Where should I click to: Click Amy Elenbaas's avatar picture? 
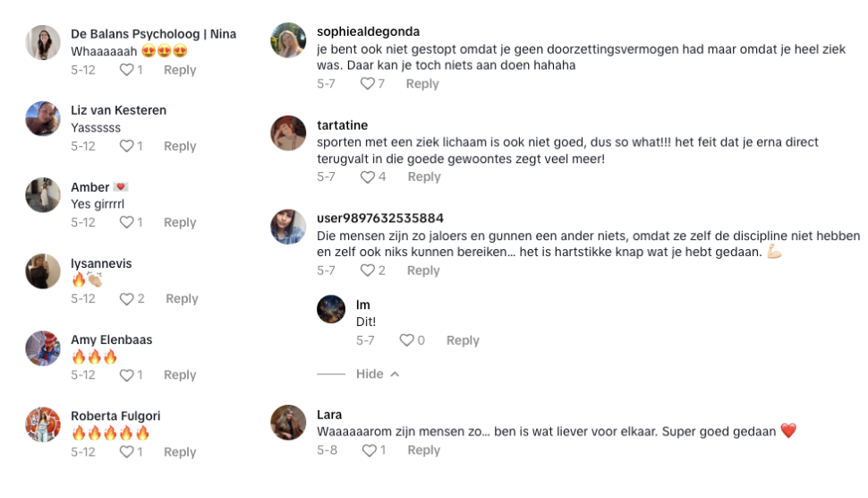click(x=43, y=348)
